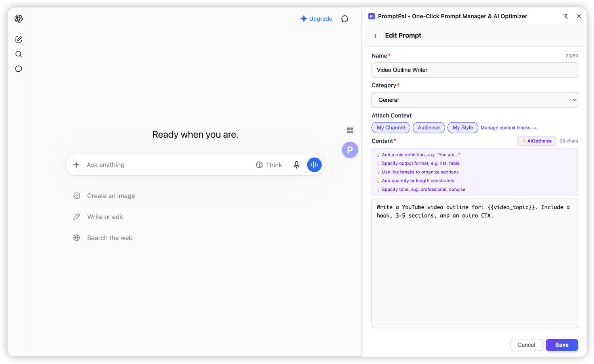Start a new chat with pencil icon
The image size is (594, 364).
19,39
